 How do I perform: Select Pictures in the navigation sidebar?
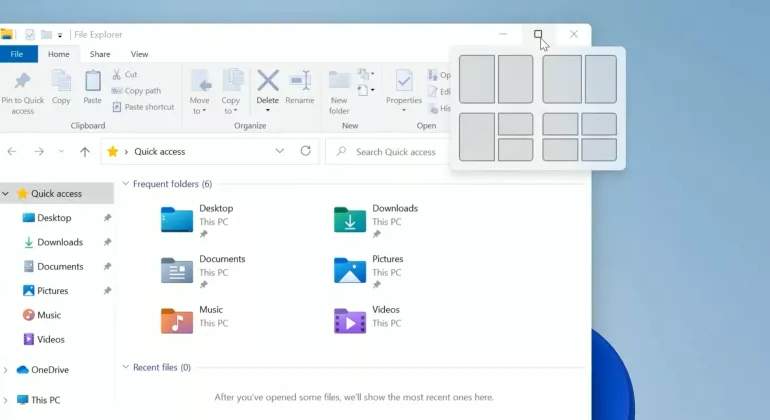coord(45,290)
